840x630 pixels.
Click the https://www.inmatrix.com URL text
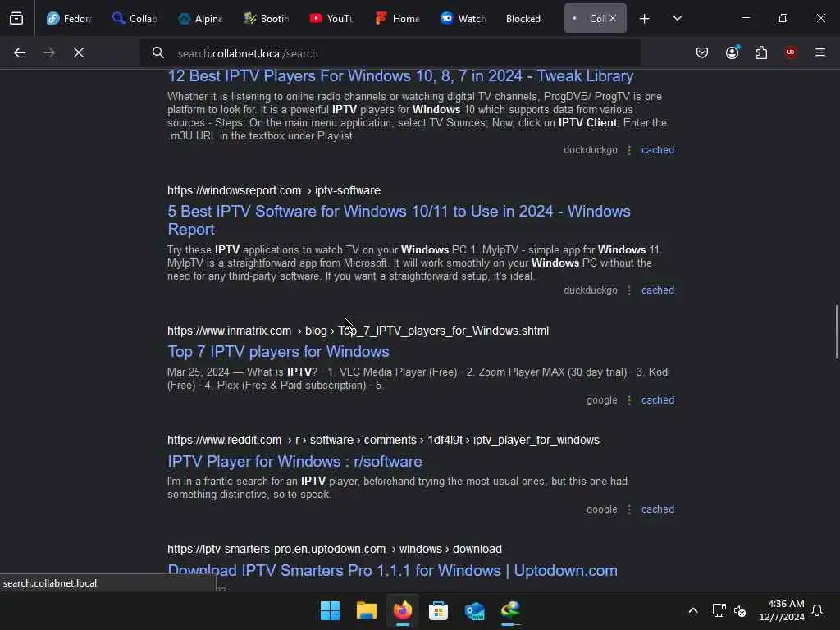click(x=230, y=331)
